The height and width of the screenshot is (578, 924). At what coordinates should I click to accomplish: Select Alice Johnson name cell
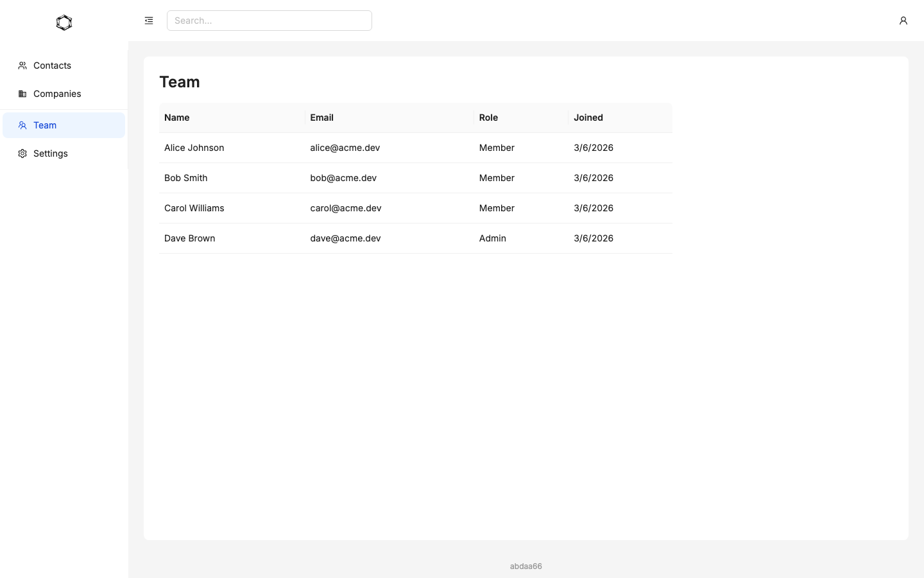232,148
